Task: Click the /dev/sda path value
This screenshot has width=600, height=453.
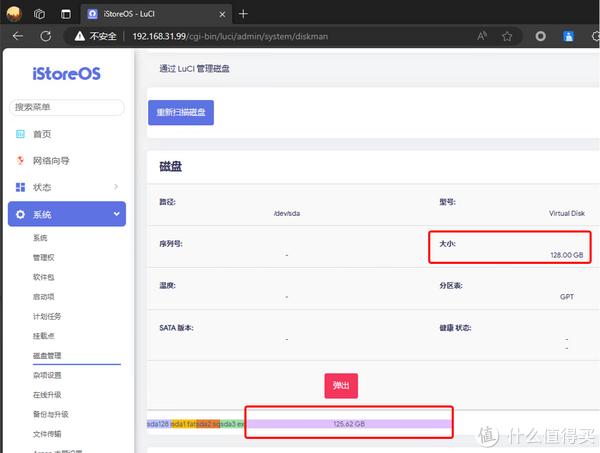Action: pos(287,213)
